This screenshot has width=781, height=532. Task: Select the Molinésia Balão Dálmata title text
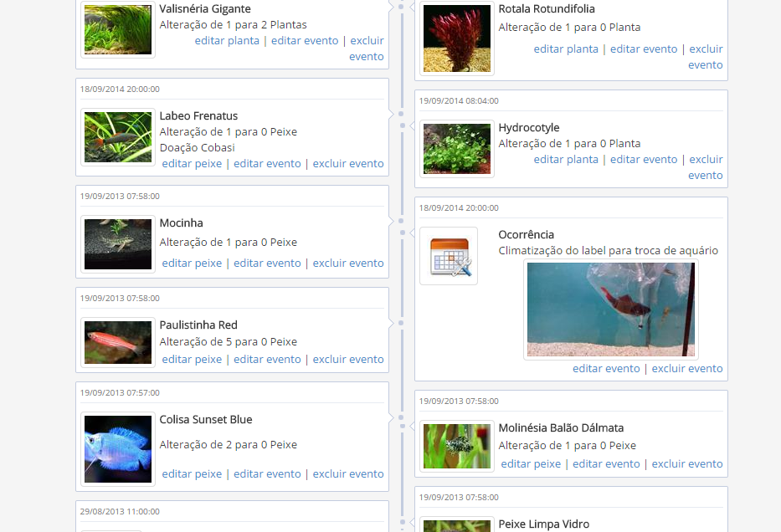(x=562, y=428)
